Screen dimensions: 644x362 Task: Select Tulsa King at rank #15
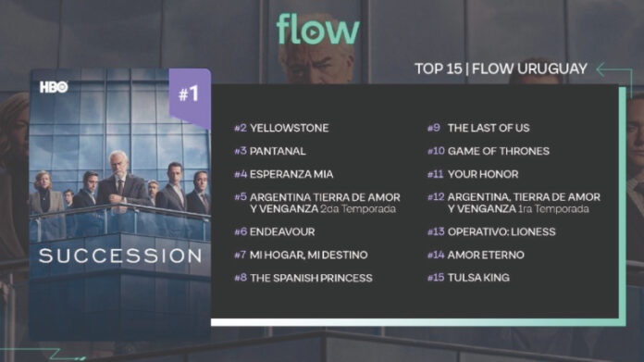point(468,278)
